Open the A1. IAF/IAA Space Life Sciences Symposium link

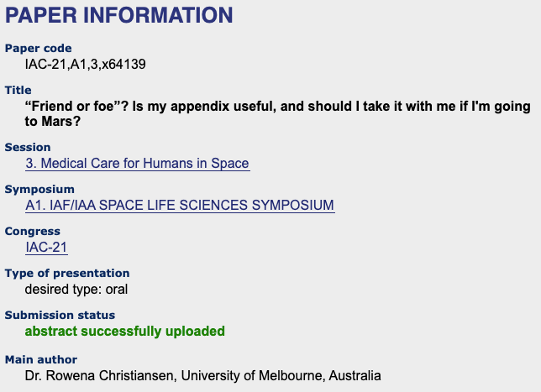pyautogui.click(x=180, y=205)
